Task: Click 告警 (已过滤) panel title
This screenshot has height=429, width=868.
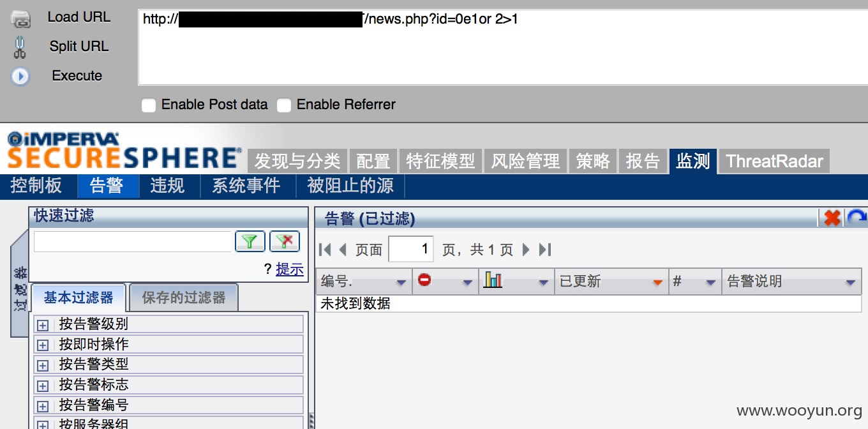Action: pos(370,219)
